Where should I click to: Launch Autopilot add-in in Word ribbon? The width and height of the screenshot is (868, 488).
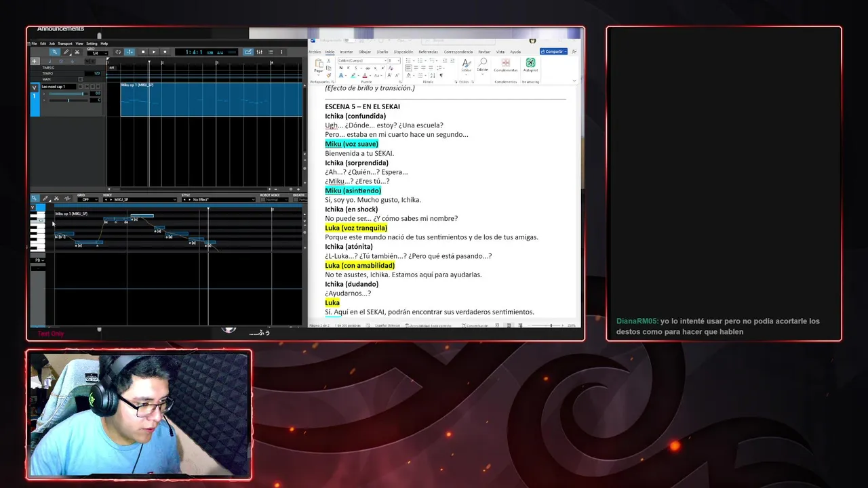click(531, 66)
